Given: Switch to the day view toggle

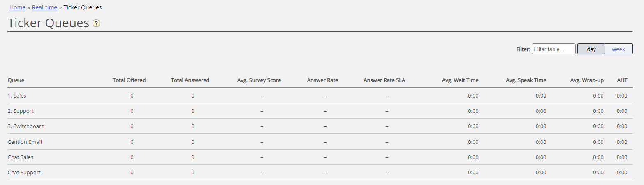Looking at the screenshot, I should click(x=591, y=49).
